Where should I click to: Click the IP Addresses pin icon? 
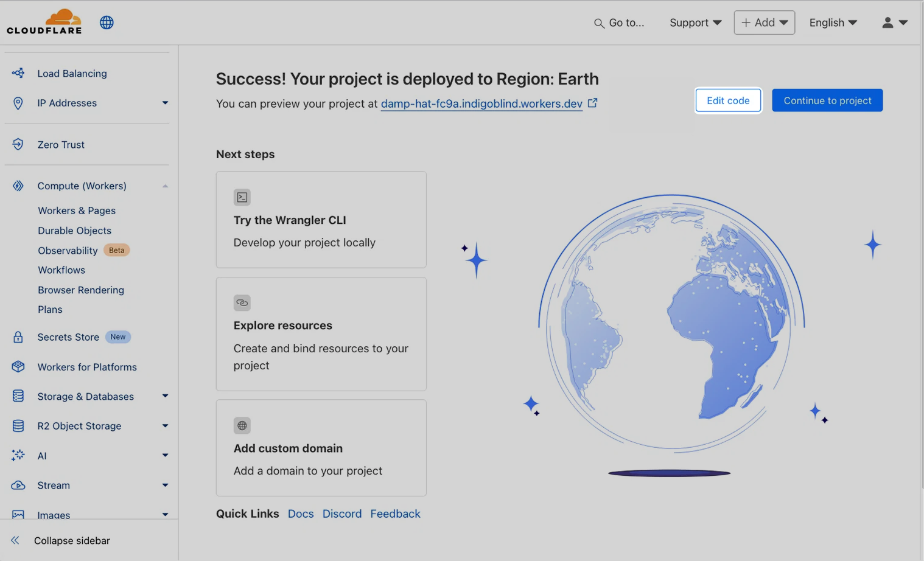pyautogui.click(x=18, y=103)
